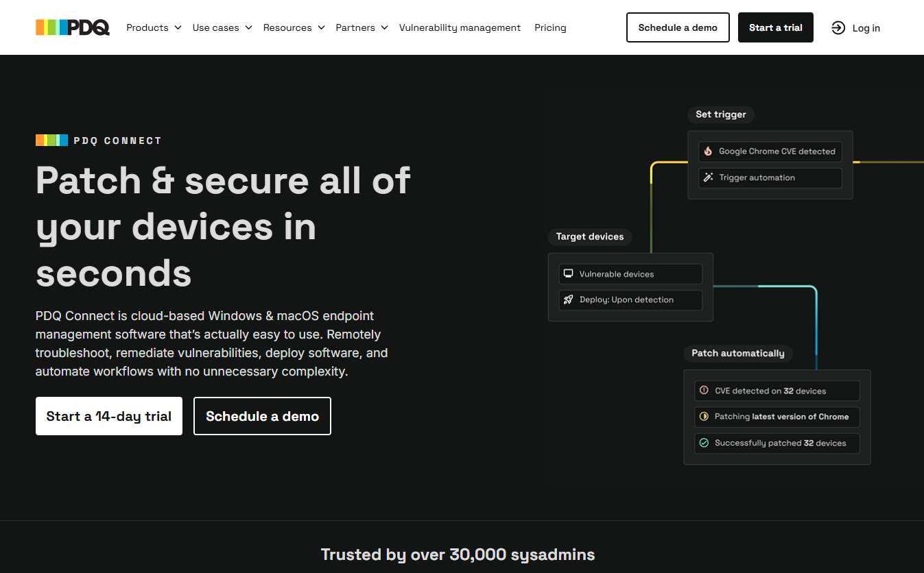Click the Patch automatically label

coord(738,353)
